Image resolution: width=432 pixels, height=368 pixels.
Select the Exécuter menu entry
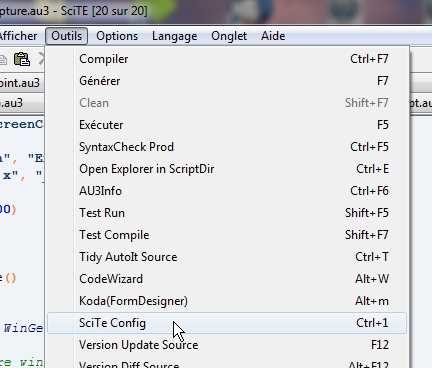[227, 125]
